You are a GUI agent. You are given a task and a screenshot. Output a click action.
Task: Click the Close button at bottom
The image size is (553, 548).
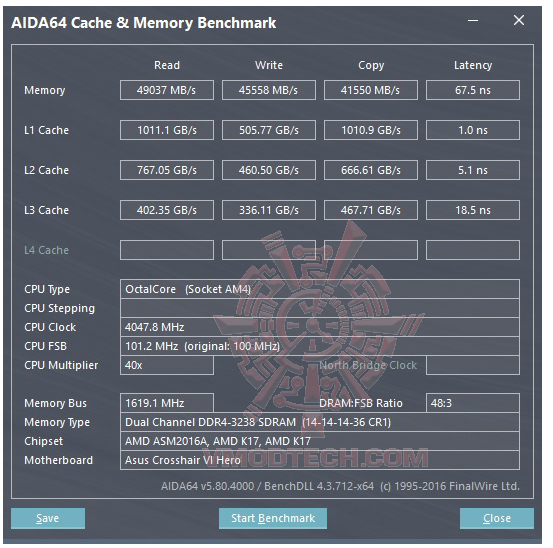(x=497, y=518)
